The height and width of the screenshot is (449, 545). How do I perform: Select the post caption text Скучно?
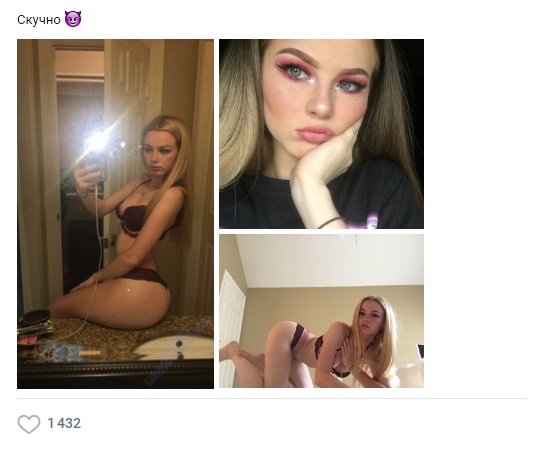[x=39, y=20]
